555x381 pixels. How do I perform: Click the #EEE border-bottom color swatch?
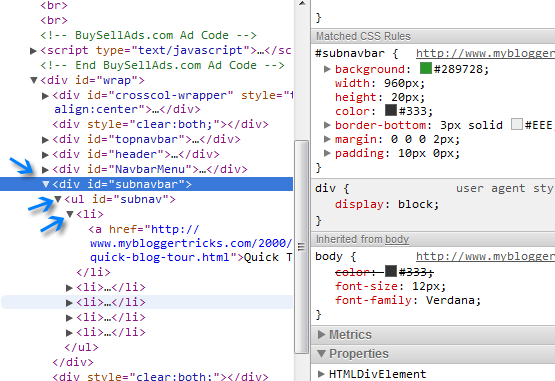coord(517,124)
